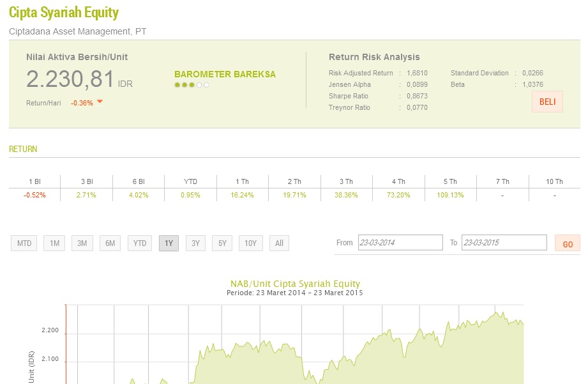The image size is (588, 384).
Task: Click the 2.100 y-axis label
Action: pos(50,359)
